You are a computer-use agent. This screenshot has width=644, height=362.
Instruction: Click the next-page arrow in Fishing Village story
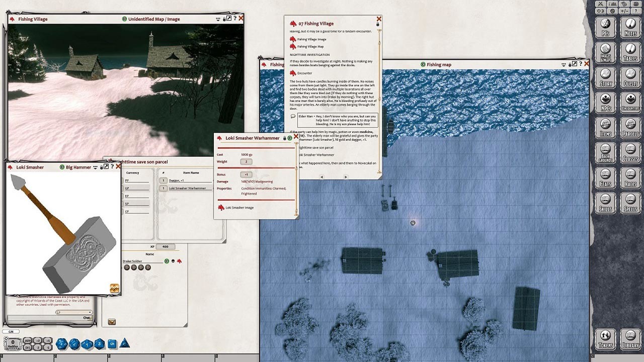click(346, 177)
